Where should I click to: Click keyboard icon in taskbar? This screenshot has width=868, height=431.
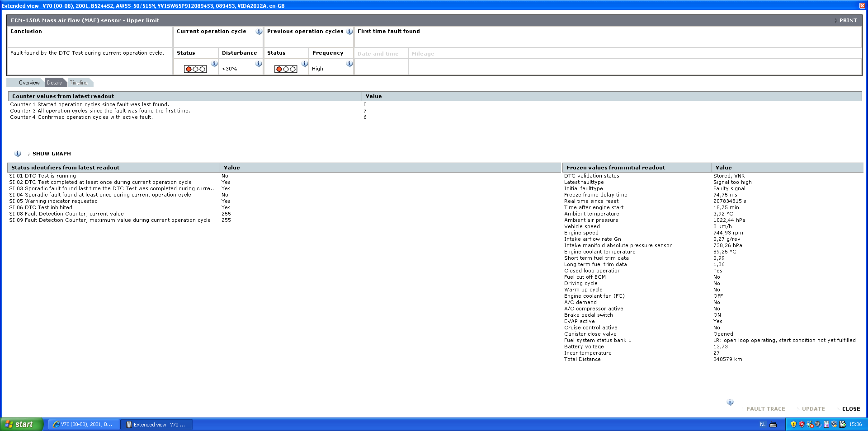pyautogui.click(x=773, y=424)
